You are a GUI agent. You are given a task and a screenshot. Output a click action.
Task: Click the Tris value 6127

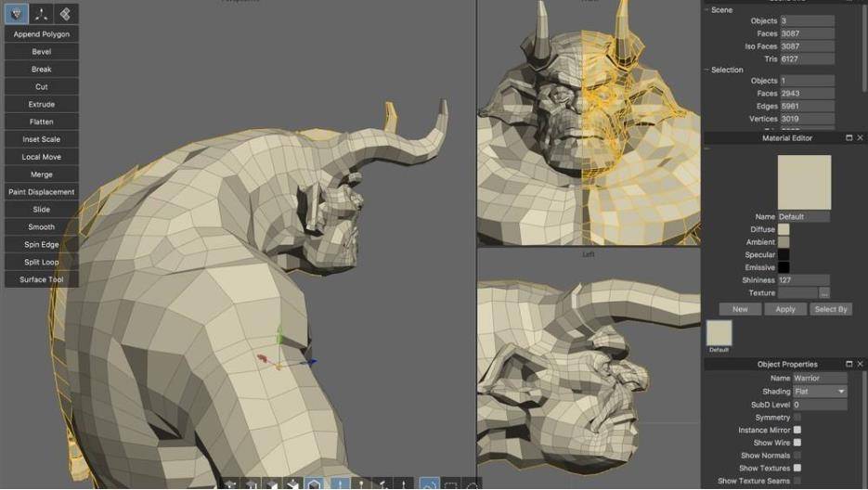(x=807, y=58)
